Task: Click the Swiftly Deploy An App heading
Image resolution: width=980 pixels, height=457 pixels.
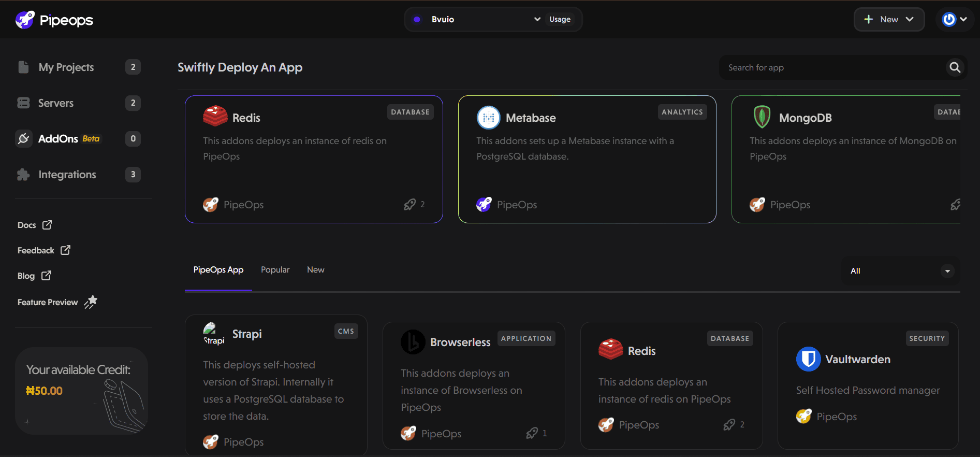Action: [240, 67]
